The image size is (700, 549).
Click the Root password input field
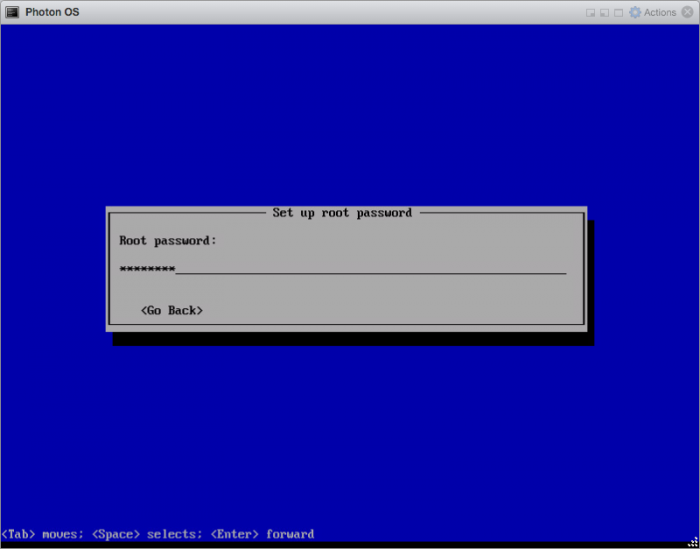343,269
